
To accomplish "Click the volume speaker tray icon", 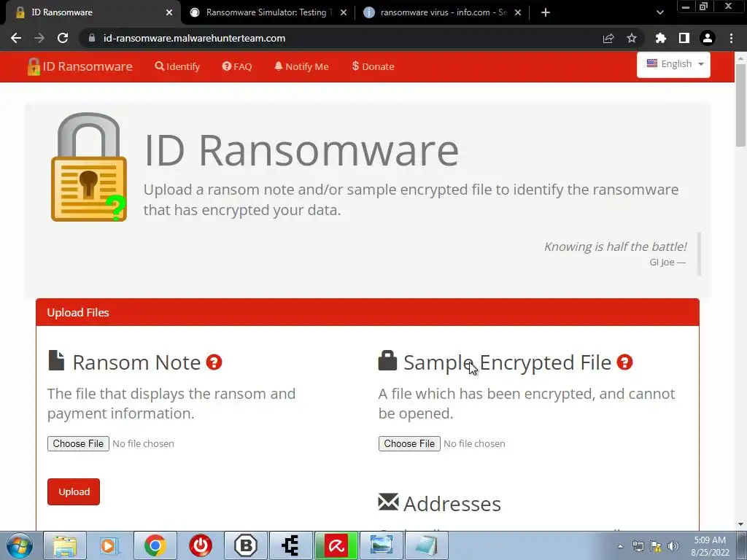I will pyautogui.click(x=673, y=546).
